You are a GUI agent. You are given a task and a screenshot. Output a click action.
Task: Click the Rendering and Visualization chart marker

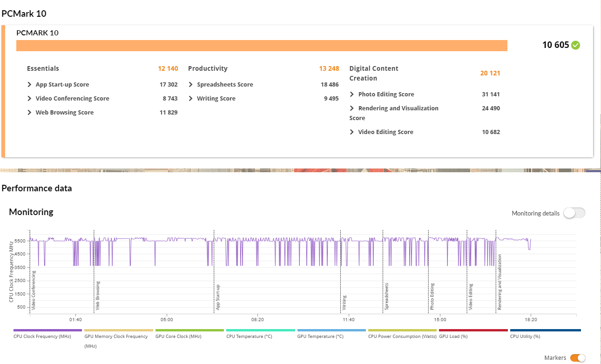(500, 282)
